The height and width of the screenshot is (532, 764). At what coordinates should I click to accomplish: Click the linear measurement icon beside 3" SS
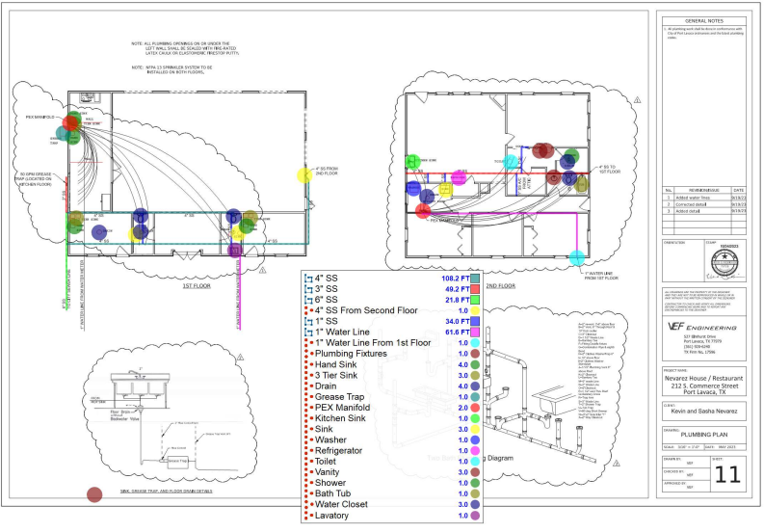coord(308,289)
